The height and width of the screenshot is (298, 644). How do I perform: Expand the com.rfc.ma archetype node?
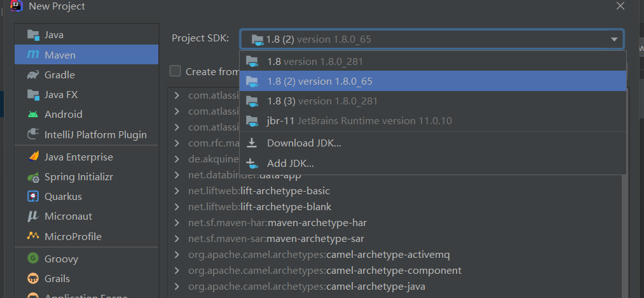click(177, 143)
